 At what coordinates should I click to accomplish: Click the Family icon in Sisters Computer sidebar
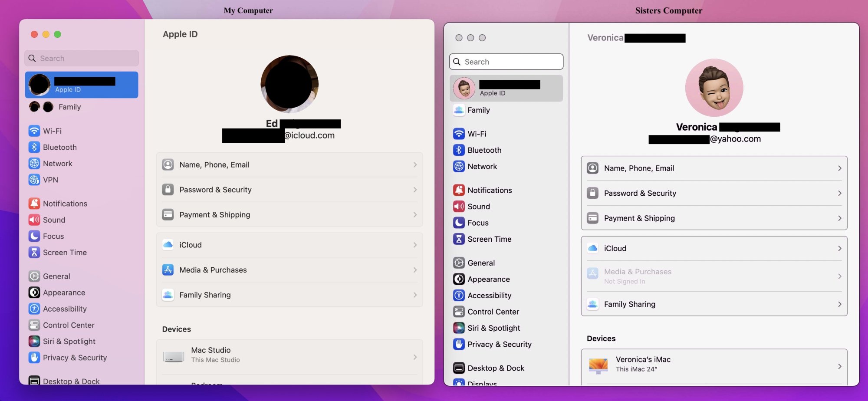[x=459, y=110]
